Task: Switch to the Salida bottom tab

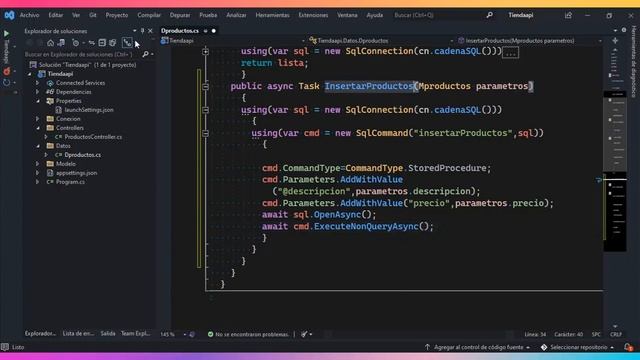Action: tap(108, 333)
